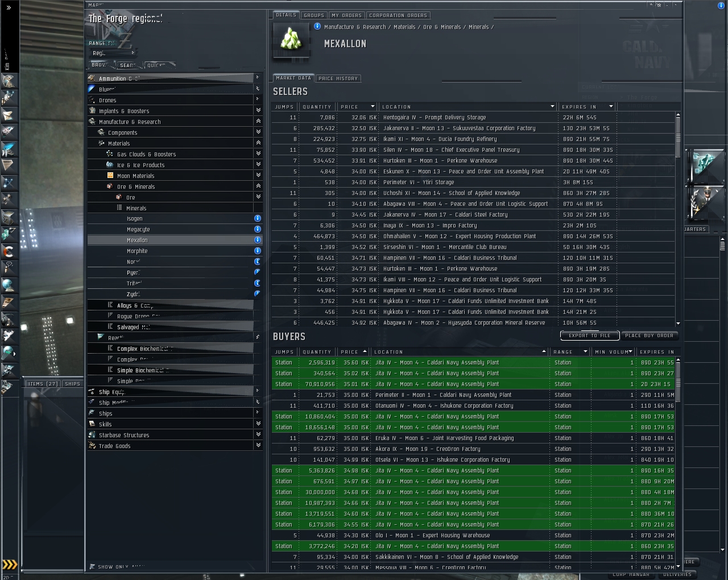Click the orange C icon in the sidebar
The width and height of the screenshot is (728, 580).
(x=8, y=251)
